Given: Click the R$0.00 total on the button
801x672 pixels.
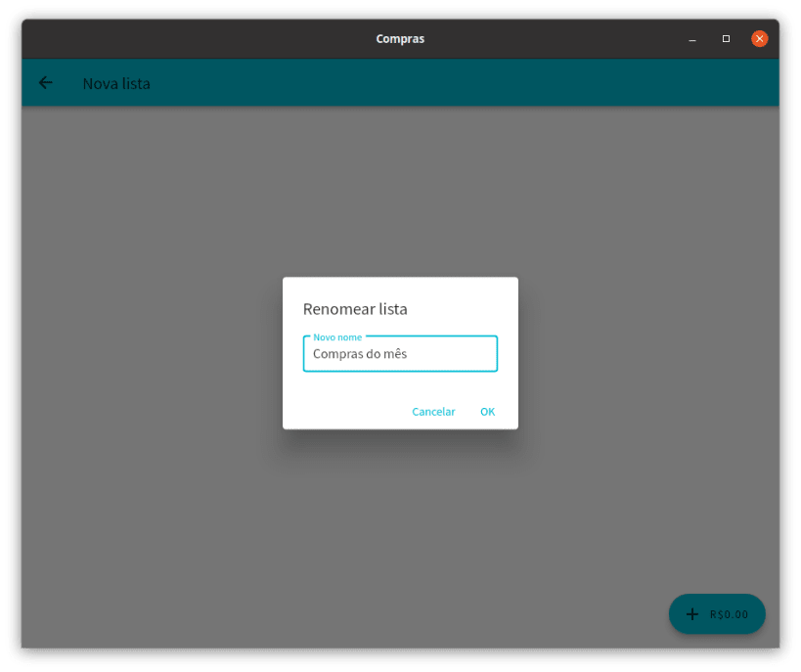Looking at the screenshot, I should click(x=728, y=614).
